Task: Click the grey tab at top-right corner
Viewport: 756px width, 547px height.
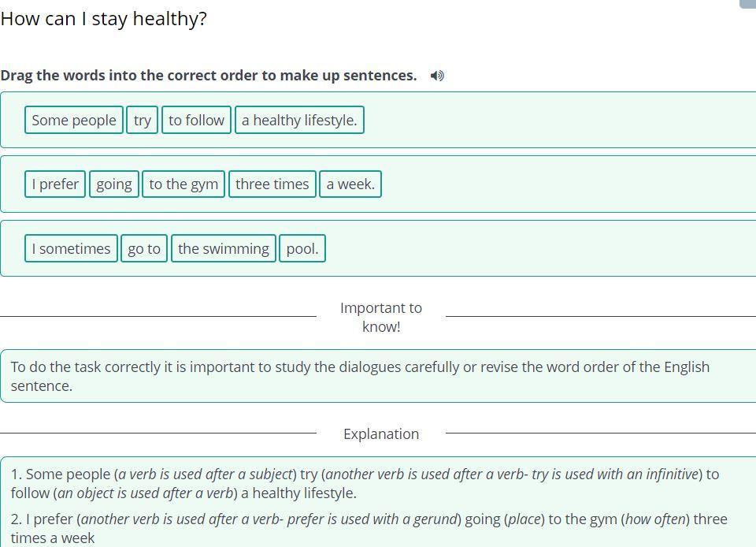Action: coord(748,4)
